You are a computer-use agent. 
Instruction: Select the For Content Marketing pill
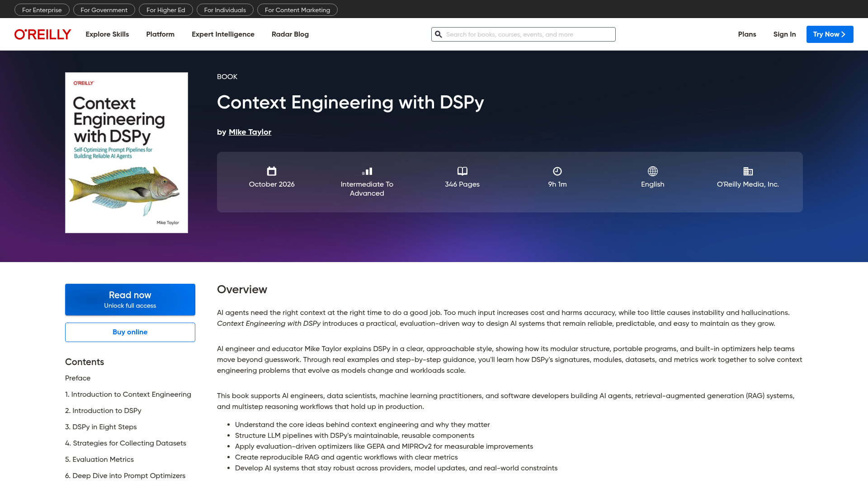297,10
